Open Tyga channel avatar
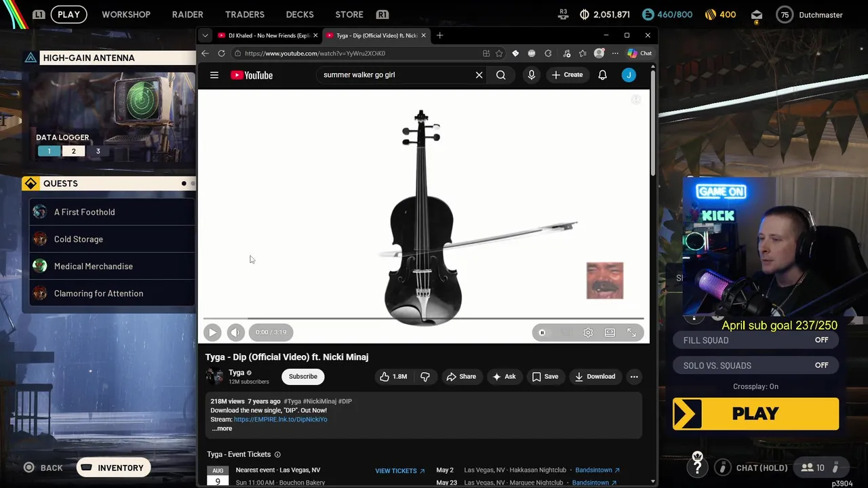The height and width of the screenshot is (488, 868). click(214, 377)
